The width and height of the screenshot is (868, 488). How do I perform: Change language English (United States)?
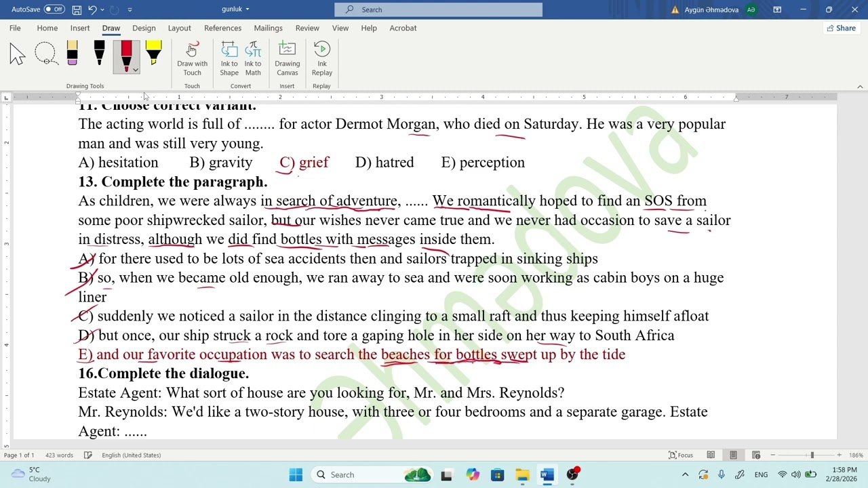(131, 455)
